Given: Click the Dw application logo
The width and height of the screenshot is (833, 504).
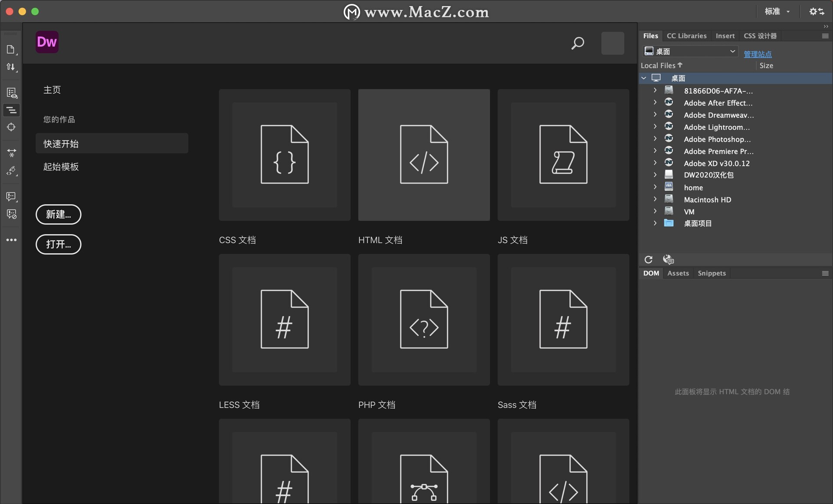Looking at the screenshot, I should click(x=47, y=42).
